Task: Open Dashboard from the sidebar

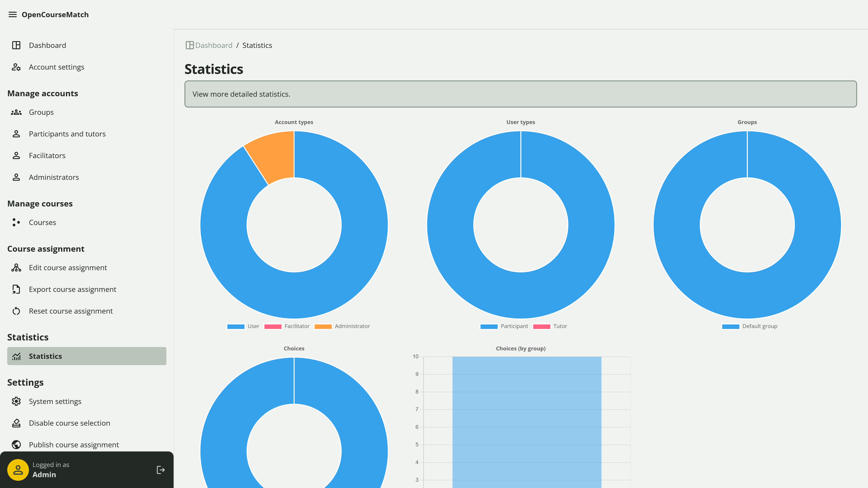Action: coord(87,45)
